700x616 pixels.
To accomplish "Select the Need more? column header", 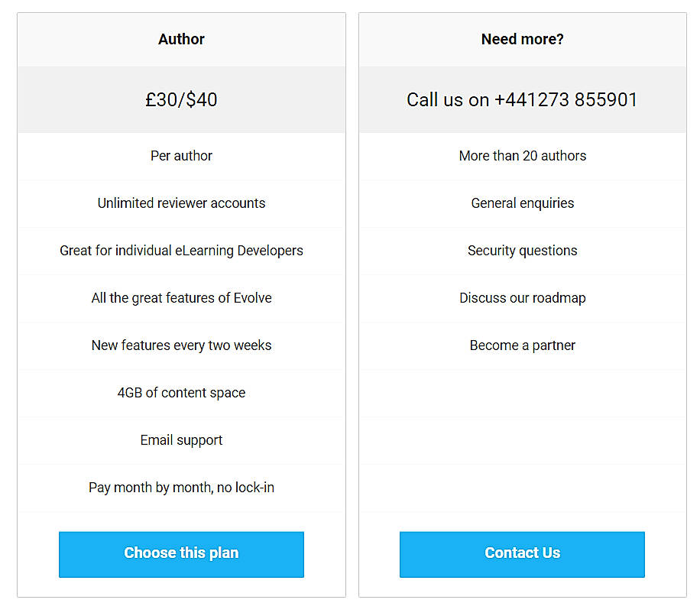I will click(522, 39).
